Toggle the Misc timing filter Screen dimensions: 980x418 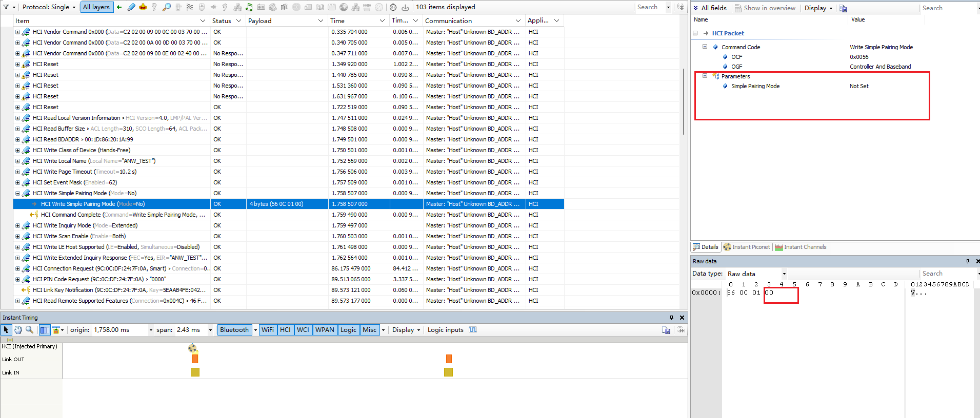click(x=369, y=330)
